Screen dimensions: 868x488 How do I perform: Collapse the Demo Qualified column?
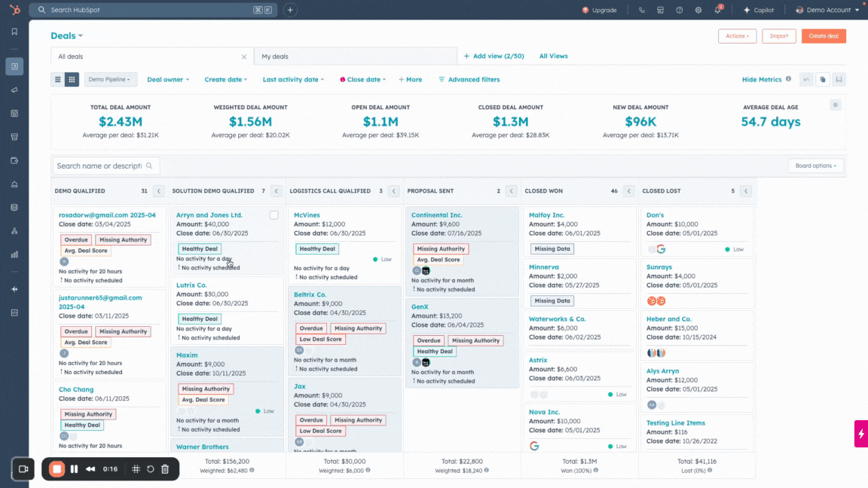tap(159, 191)
